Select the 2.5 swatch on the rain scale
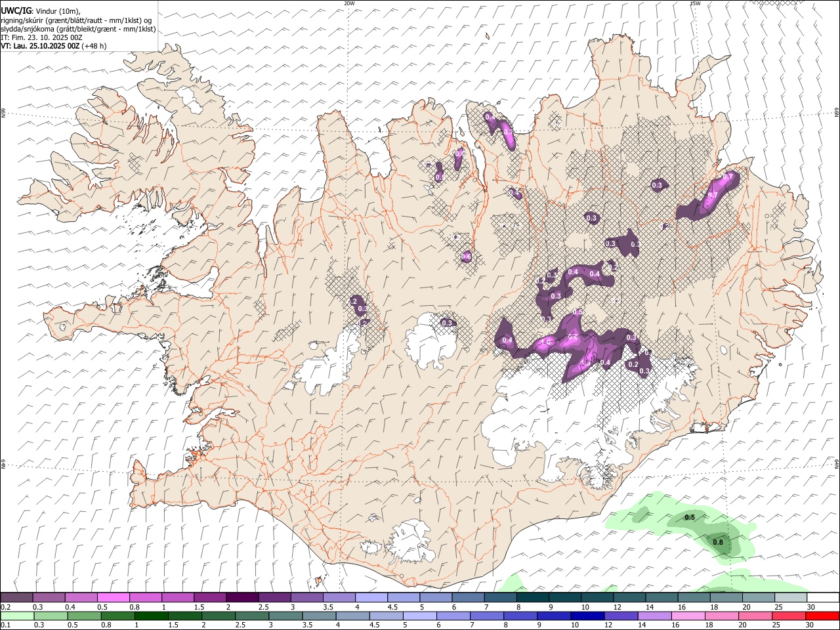The width and height of the screenshot is (840, 630). click(x=252, y=616)
